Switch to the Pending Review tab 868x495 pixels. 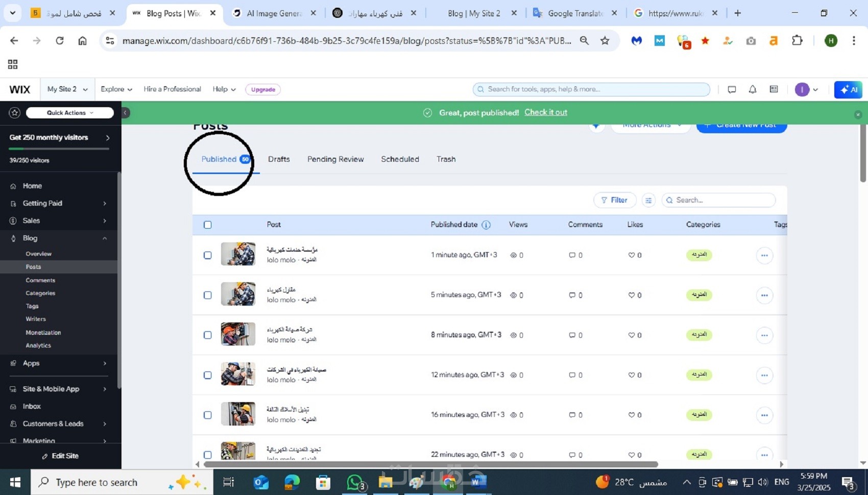pyautogui.click(x=335, y=159)
